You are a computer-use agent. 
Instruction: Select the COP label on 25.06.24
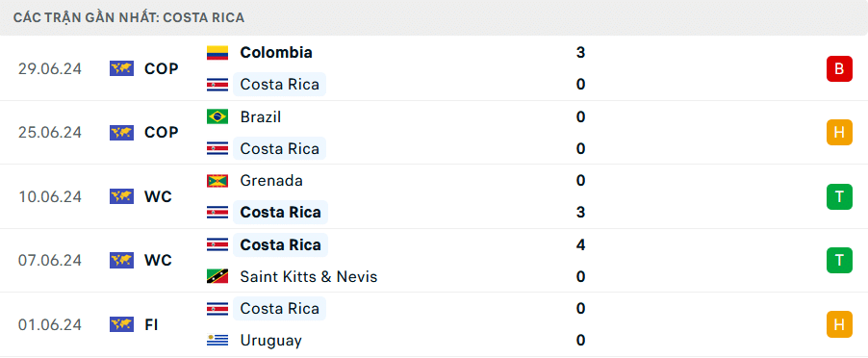162,132
